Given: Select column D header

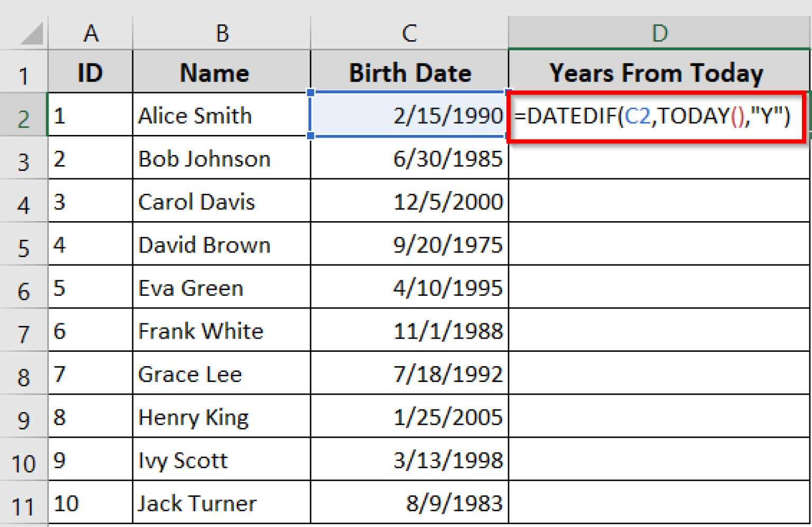Looking at the screenshot, I should click(x=659, y=34).
